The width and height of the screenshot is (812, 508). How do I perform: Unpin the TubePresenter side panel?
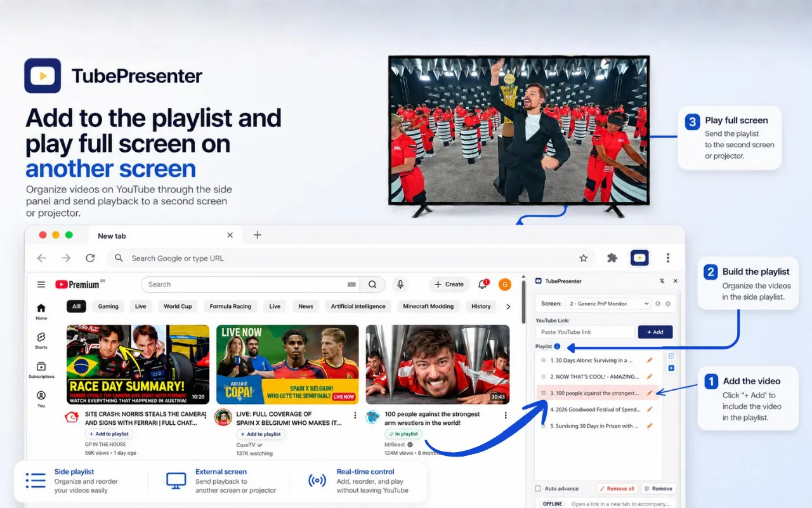pos(662,281)
